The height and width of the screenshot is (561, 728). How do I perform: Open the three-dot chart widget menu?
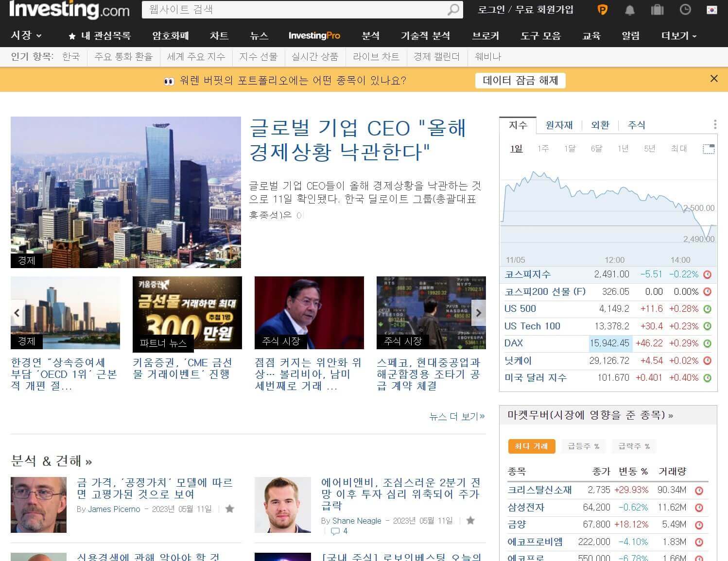715,124
